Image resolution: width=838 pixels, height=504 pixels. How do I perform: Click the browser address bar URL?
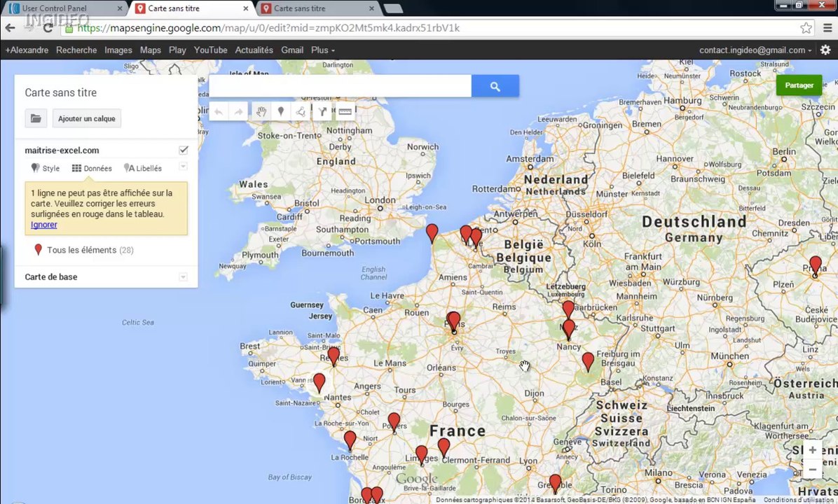tap(268, 28)
